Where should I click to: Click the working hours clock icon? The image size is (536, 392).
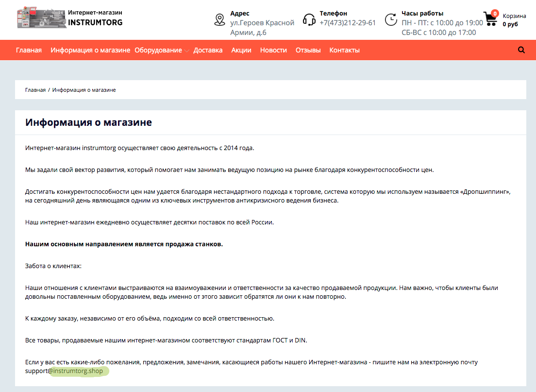tap(391, 19)
